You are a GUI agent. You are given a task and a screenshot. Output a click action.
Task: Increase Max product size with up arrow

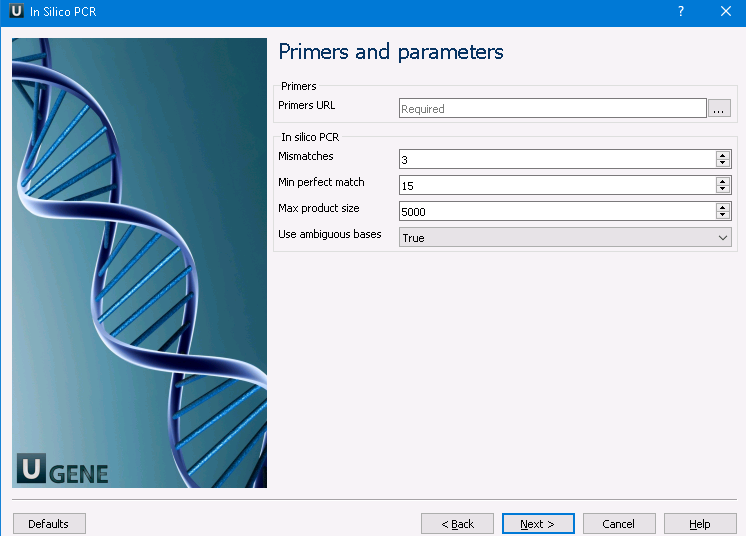(x=722, y=207)
